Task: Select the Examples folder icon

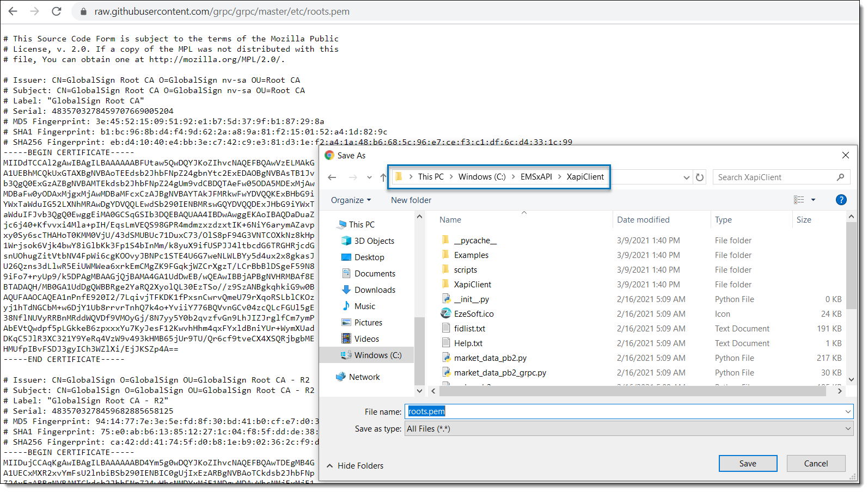Action: click(445, 255)
